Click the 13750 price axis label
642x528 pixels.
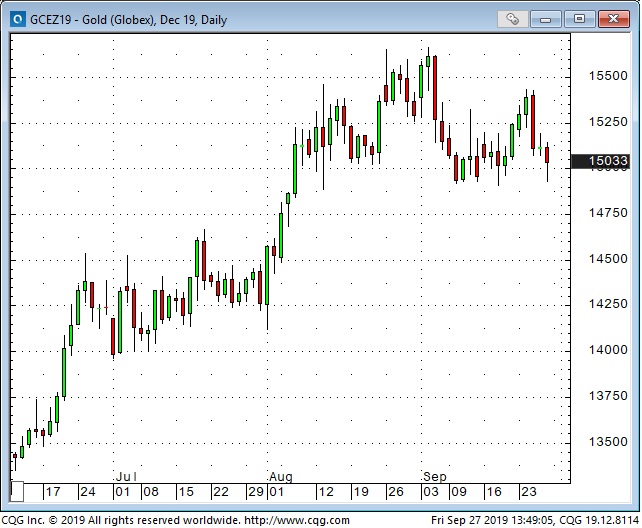[x=608, y=396]
